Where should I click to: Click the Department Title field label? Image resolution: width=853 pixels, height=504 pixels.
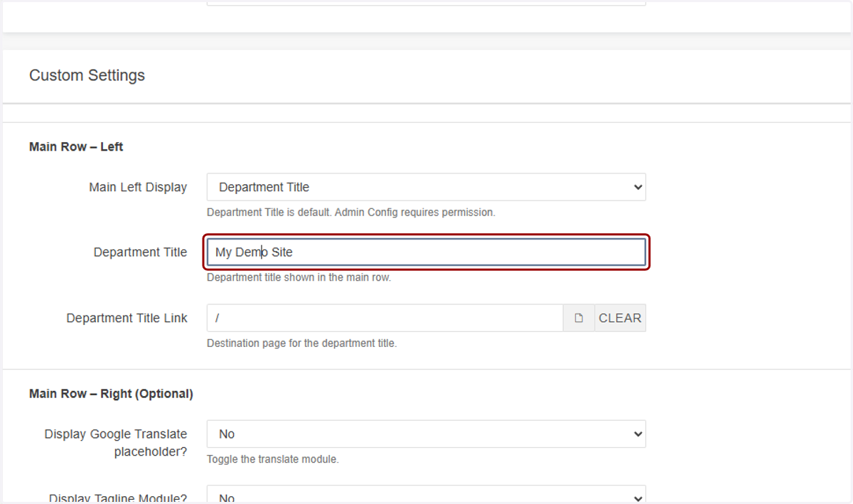tap(140, 252)
